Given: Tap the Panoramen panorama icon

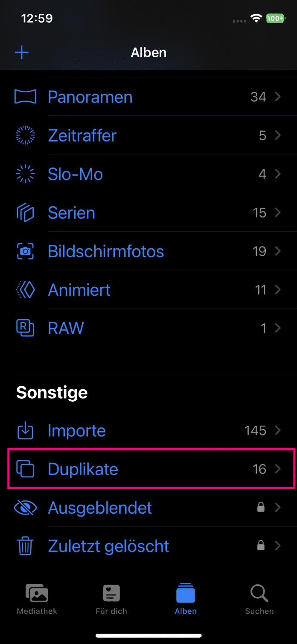Looking at the screenshot, I should 25,97.
